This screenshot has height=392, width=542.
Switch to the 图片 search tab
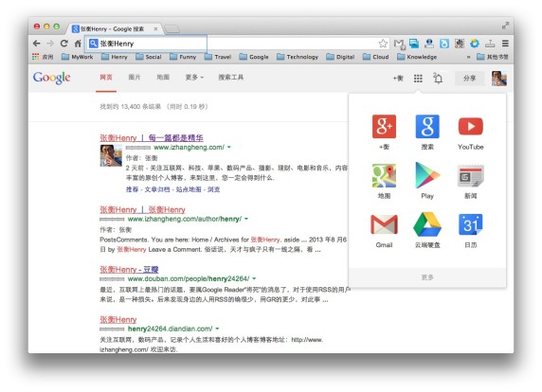coord(135,78)
